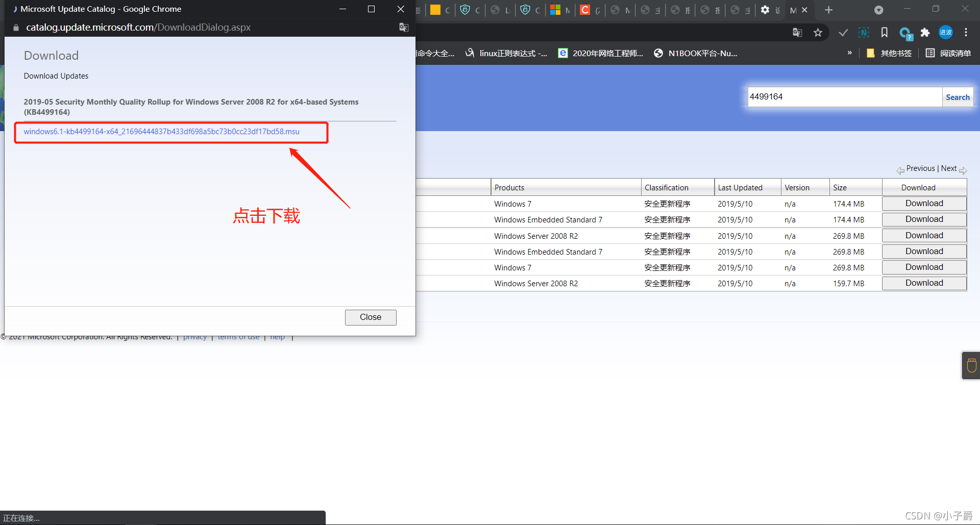Minimize the Microsoft Update Catalog popup window
This screenshot has width=980, height=525.
coord(343,9)
